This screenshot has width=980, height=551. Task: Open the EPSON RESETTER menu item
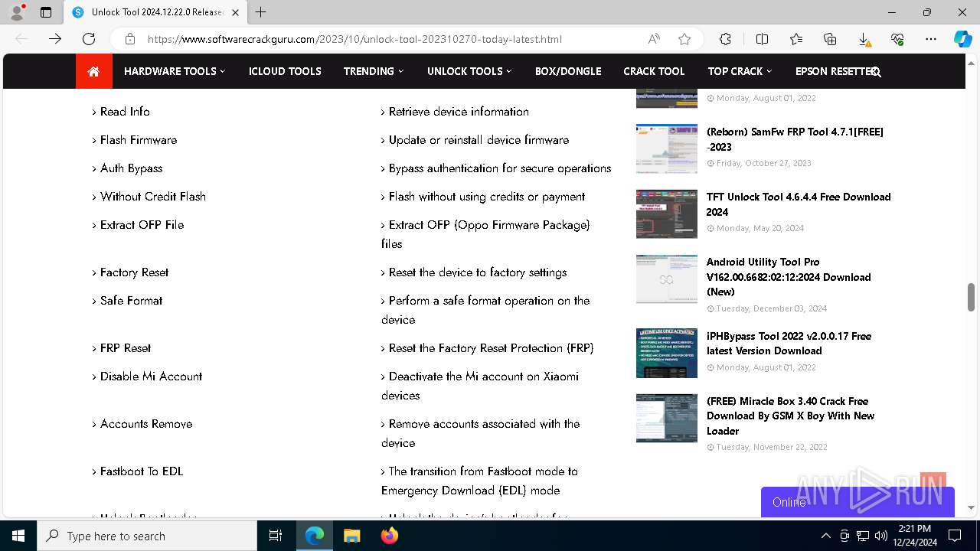point(833,71)
